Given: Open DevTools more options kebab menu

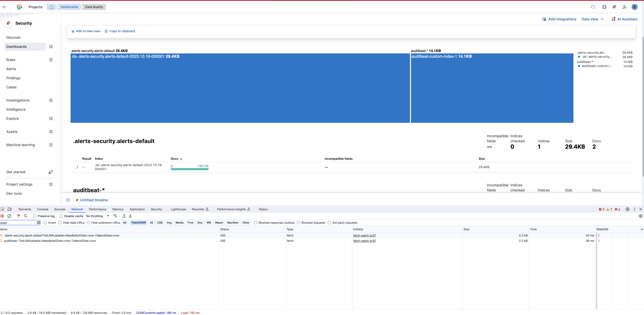Looking at the screenshot, I should (x=635, y=209).
